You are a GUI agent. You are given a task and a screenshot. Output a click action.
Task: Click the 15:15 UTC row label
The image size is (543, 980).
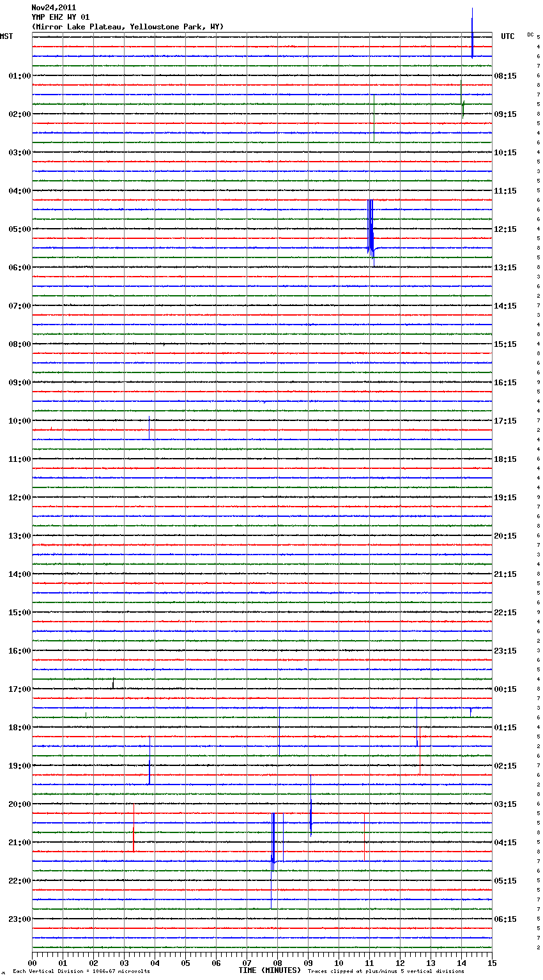tap(505, 344)
